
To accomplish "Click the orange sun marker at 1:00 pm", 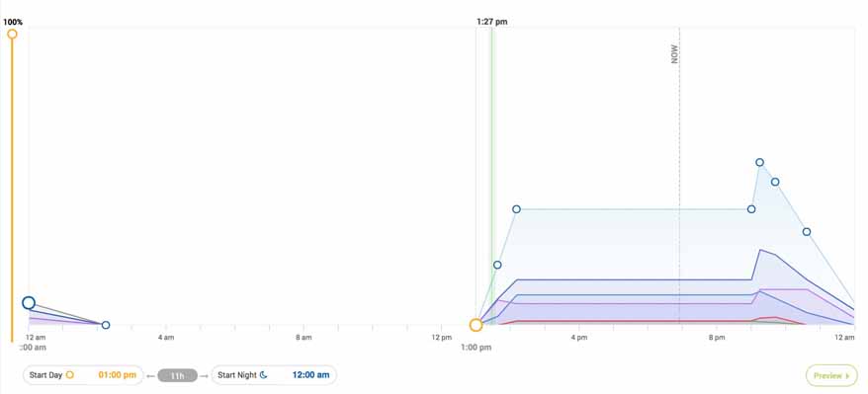I will tap(477, 325).
